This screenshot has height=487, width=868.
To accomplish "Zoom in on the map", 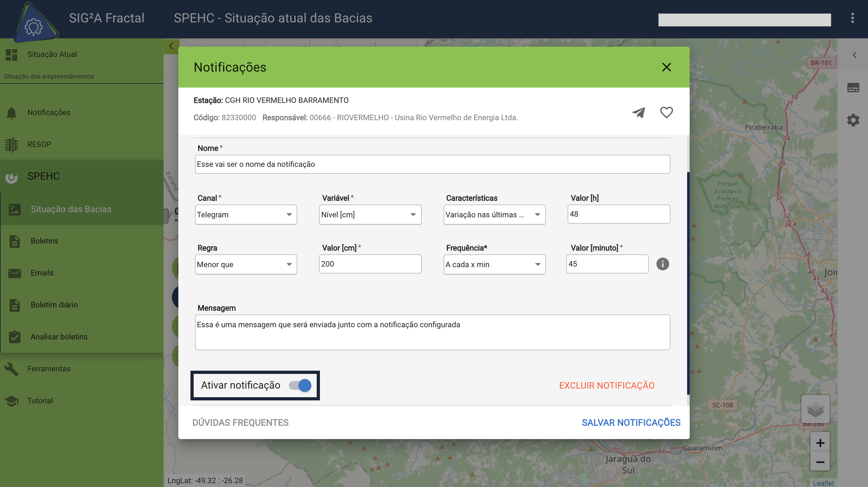I will [820, 443].
